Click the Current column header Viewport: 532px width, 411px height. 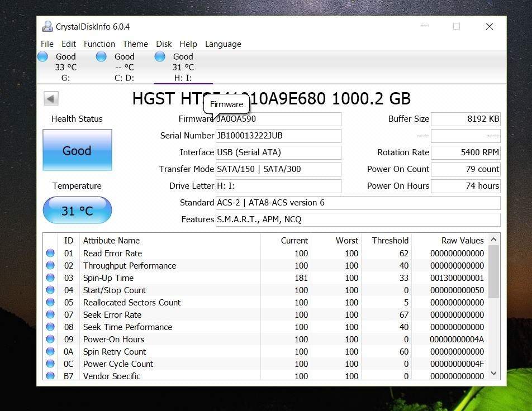pos(286,241)
